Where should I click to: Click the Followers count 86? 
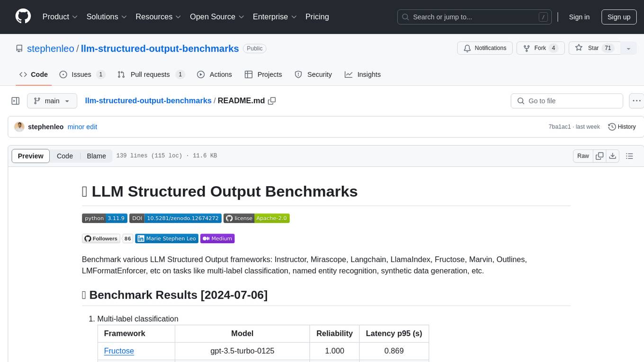tap(127, 238)
